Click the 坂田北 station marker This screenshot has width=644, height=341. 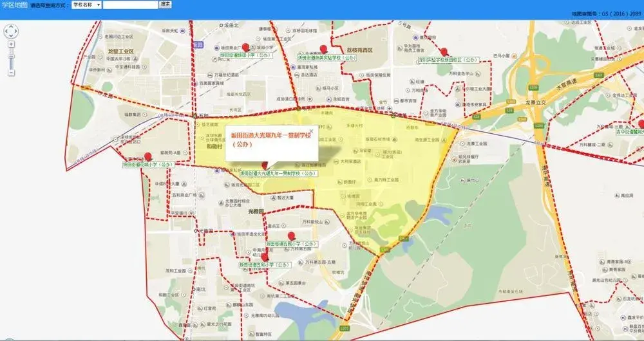(221, 25)
